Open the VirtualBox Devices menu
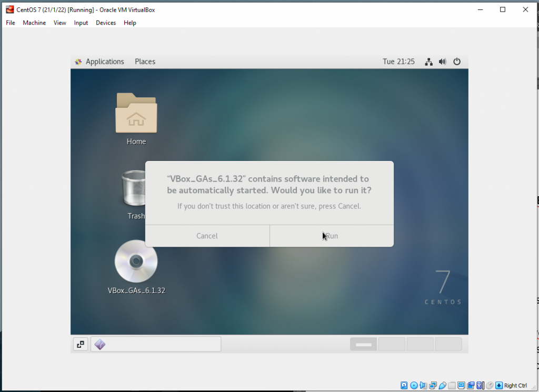The height and width of the screenshot is (392, 539). [x=105, y=23]
